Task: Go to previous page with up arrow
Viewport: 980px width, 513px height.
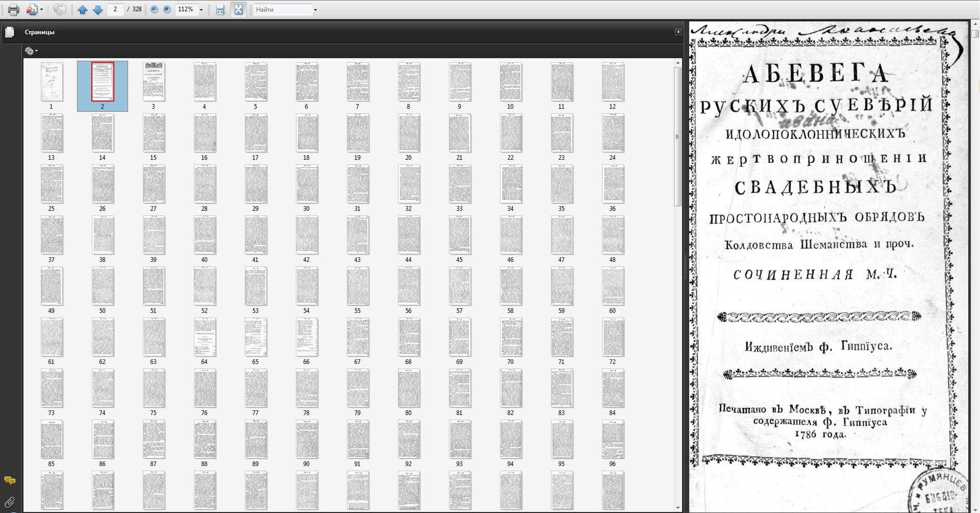Action: coord(82,10)
